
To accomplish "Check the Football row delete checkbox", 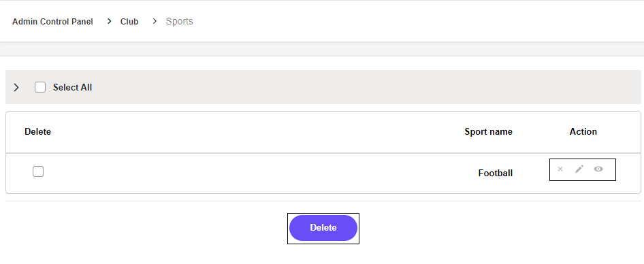I will click(38, 171).
